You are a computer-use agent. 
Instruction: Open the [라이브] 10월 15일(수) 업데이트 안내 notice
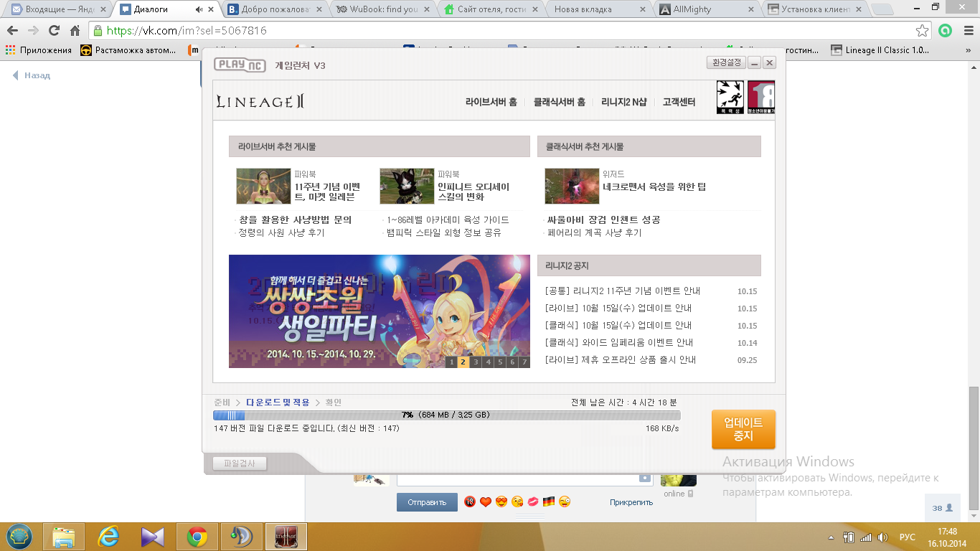[x=618, y=309]
